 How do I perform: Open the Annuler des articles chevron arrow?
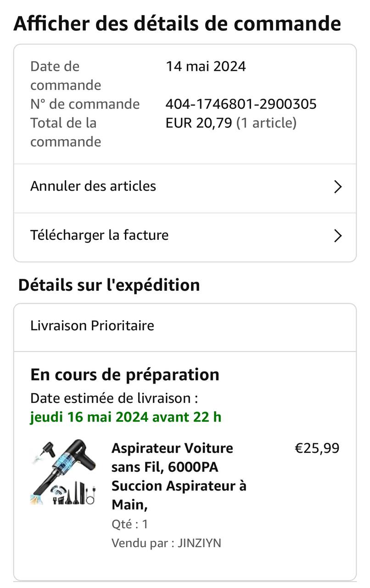point(338,187)
